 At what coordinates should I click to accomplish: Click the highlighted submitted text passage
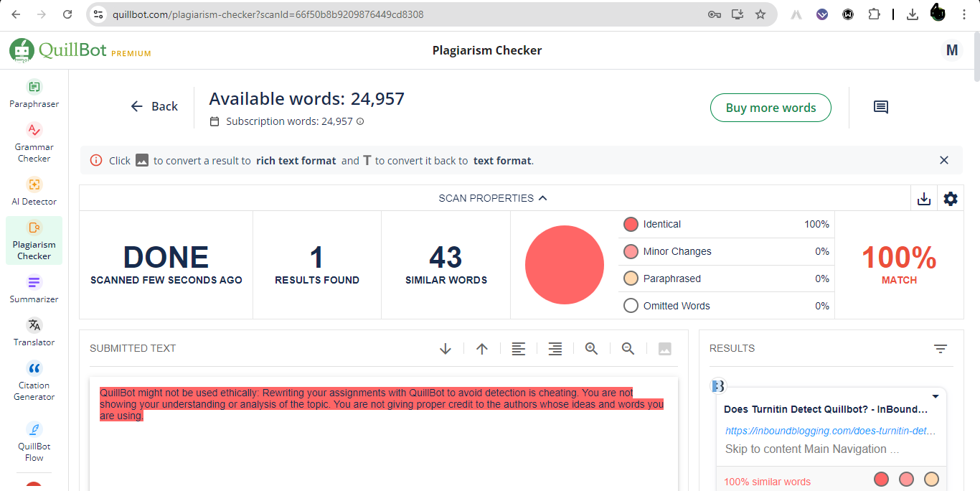click(382, 404)
